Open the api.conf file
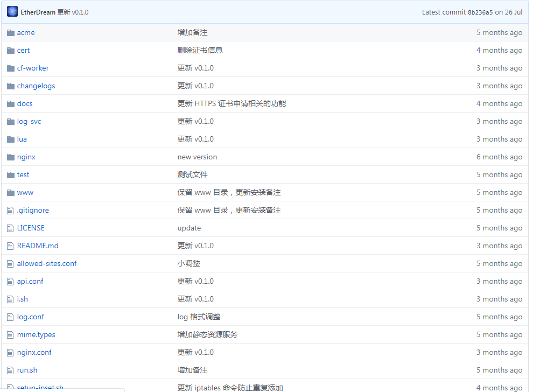 click(x=30, y=281)
